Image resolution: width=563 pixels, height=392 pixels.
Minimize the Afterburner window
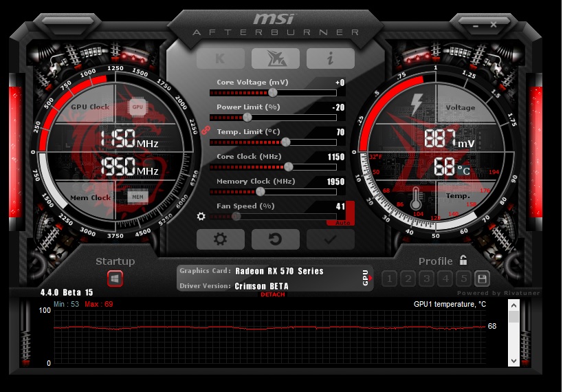[476, 26]
